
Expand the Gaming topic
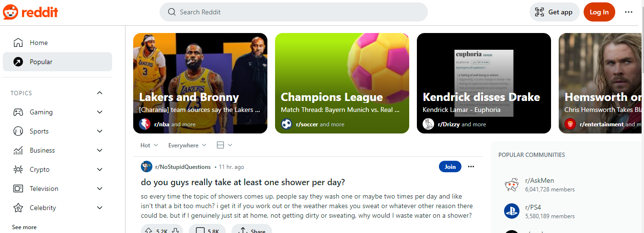[100, 112]
